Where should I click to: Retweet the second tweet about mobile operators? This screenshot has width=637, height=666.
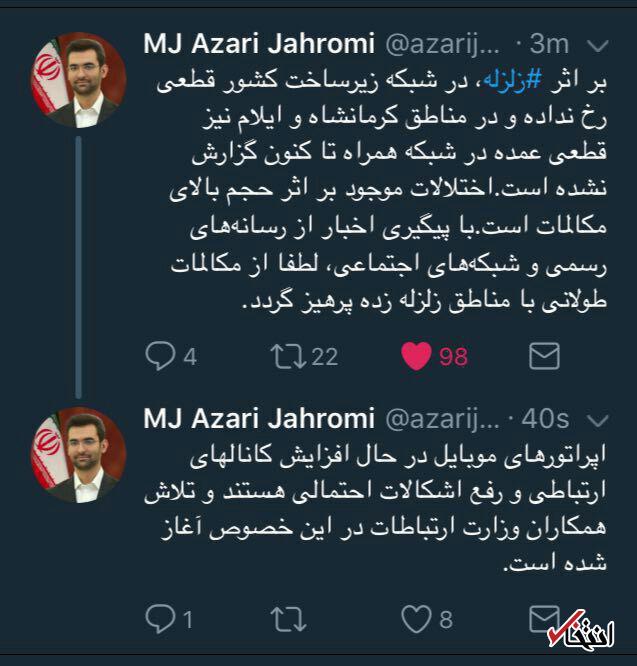[x=288, y=619]
